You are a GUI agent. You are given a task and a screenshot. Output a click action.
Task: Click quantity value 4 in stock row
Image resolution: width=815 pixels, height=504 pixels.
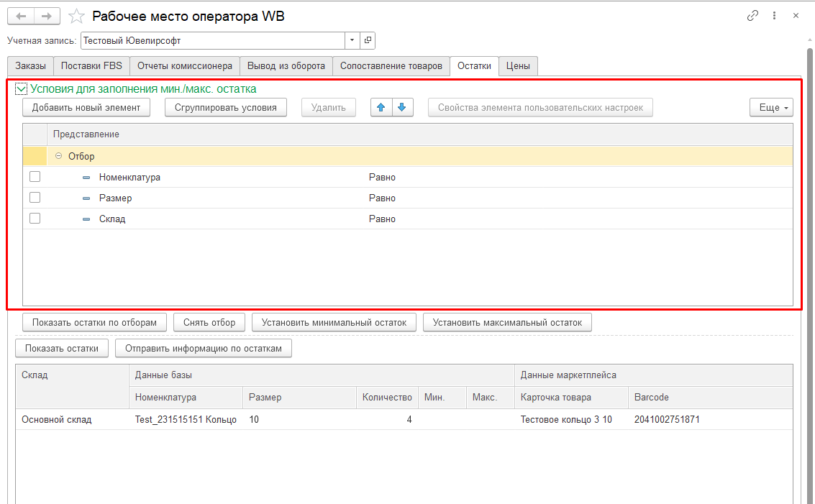(409, 419)
